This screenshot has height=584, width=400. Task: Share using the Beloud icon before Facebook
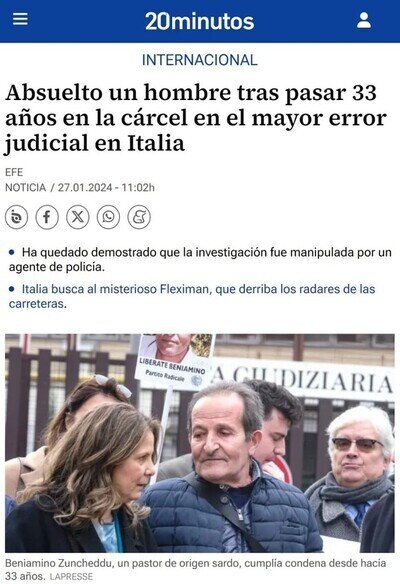16,217
